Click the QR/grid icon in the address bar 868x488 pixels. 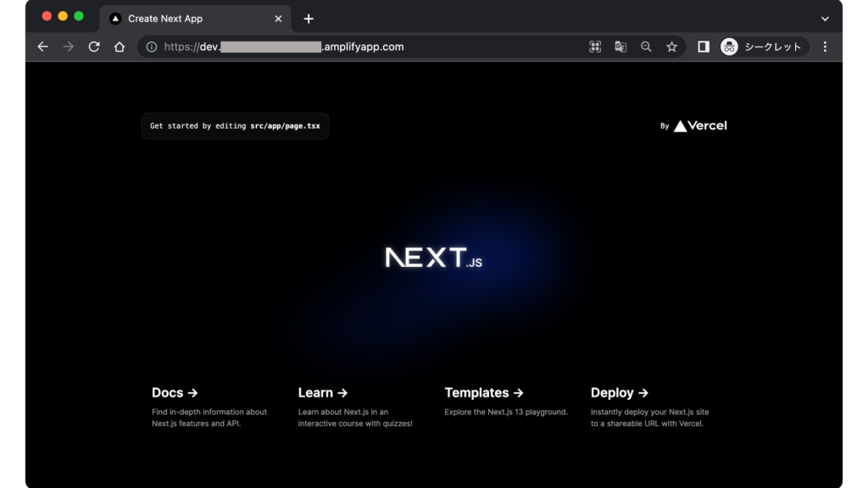point(595,47)
